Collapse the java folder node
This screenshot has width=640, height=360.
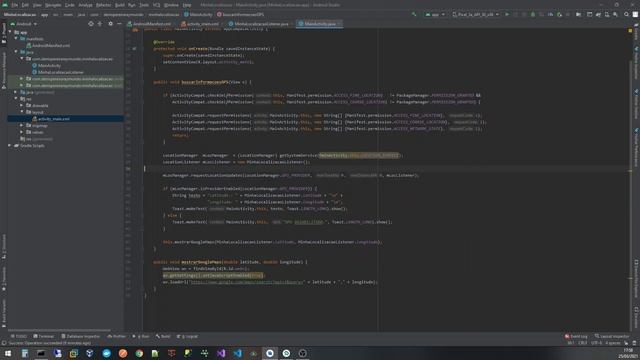click(16, 52)
